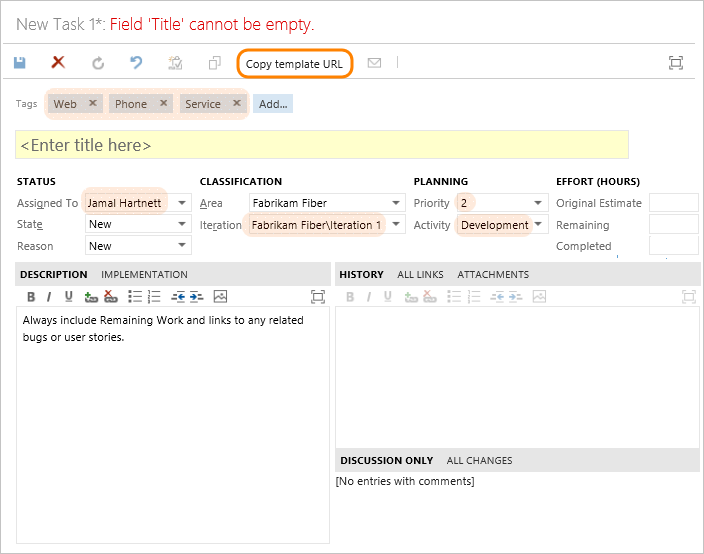This screenshot has width=704, height=554.
Task: Insert image in the History editor
Action: coord(539,297)
